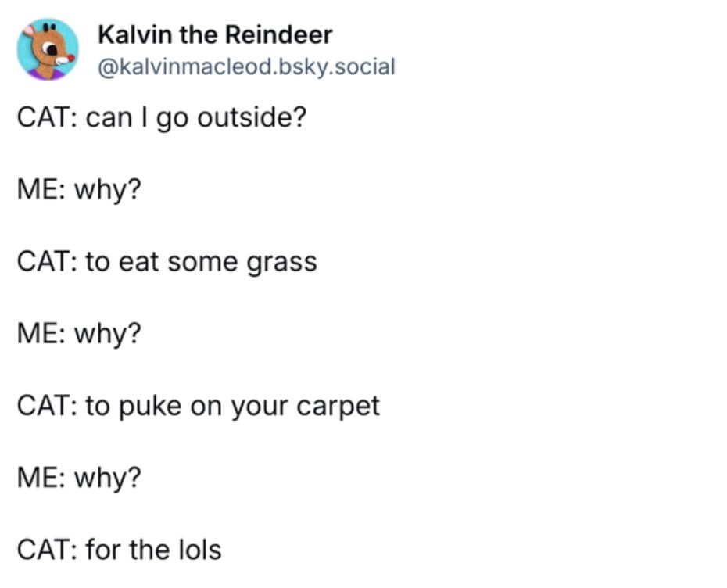Select the second "ME: why?" line
The width and height of the screenshot is (727, 588).
[79, 334]
